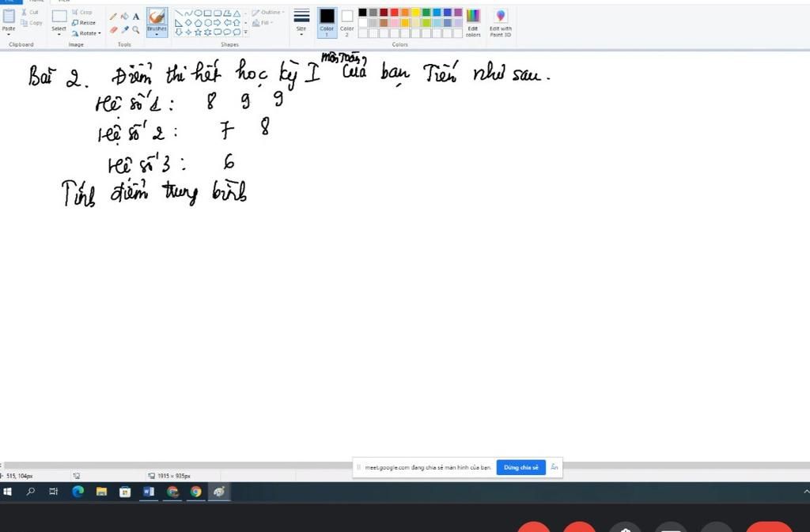Click the Ẩn link in sharing bar
This screenshot has width=810, height=532.
(555, 467)
